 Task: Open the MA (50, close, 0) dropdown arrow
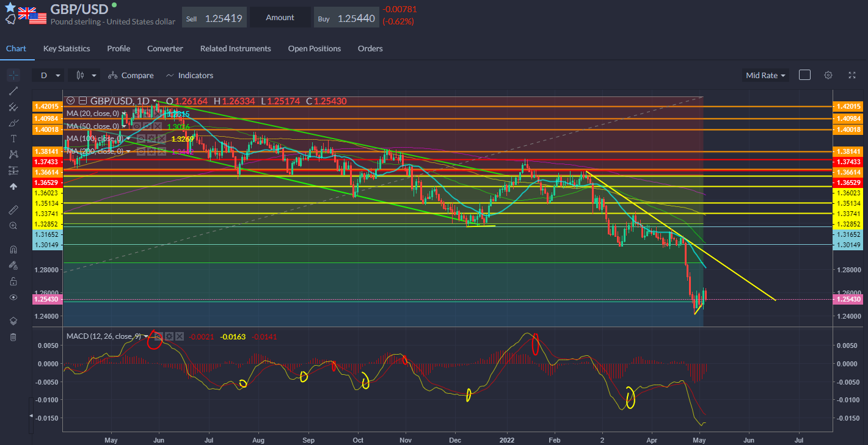pyautogui.click(x=124, y=126)
